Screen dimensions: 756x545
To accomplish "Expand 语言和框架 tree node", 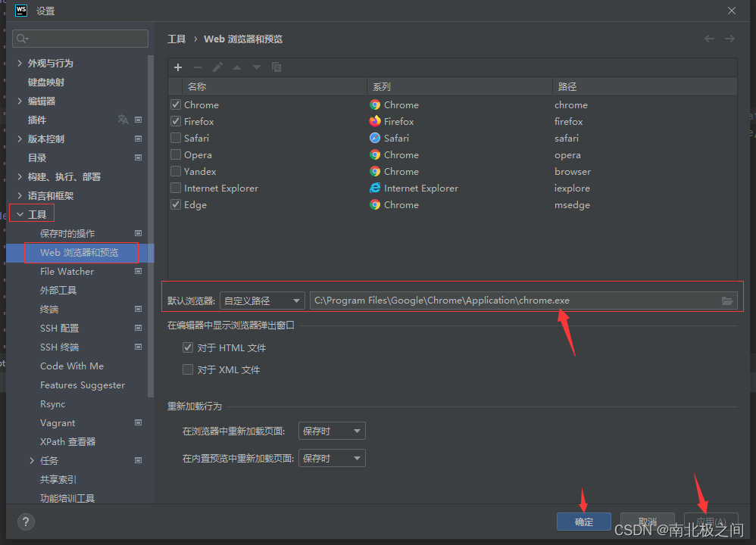I will [x=20, y=195].
